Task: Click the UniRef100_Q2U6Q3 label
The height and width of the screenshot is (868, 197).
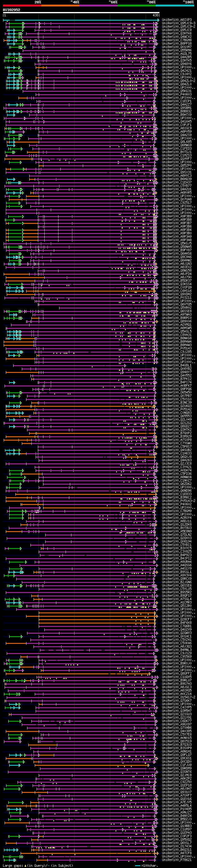Action: tap(176, 406)
